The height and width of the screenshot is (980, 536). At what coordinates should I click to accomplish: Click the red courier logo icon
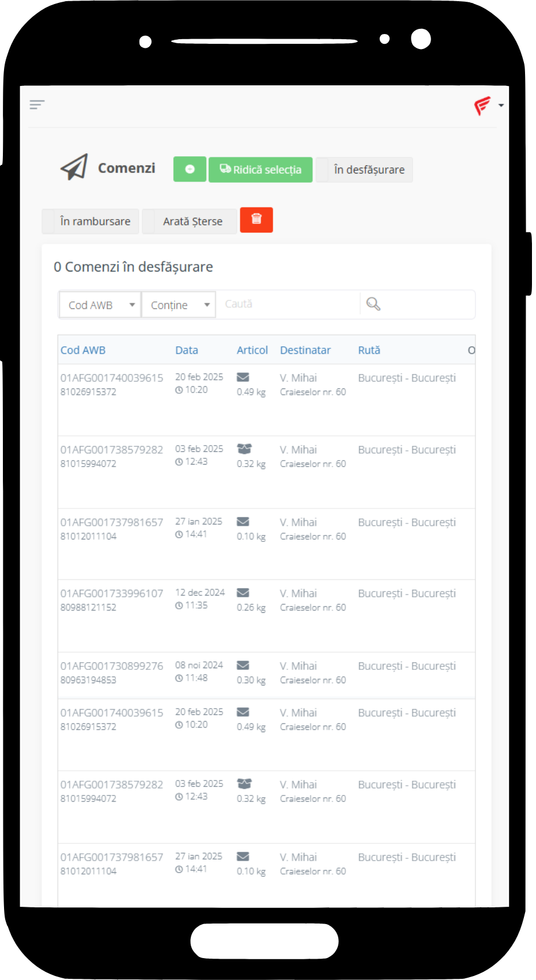(482, 105)
